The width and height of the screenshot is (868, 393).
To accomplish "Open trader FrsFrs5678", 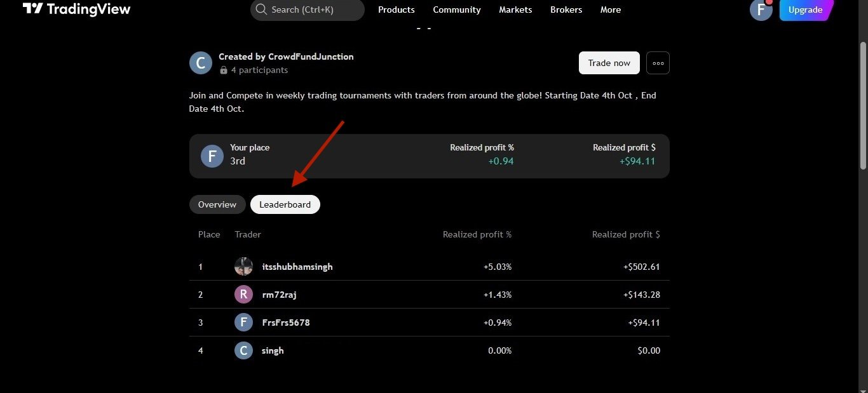I will [x=286, y=323].
